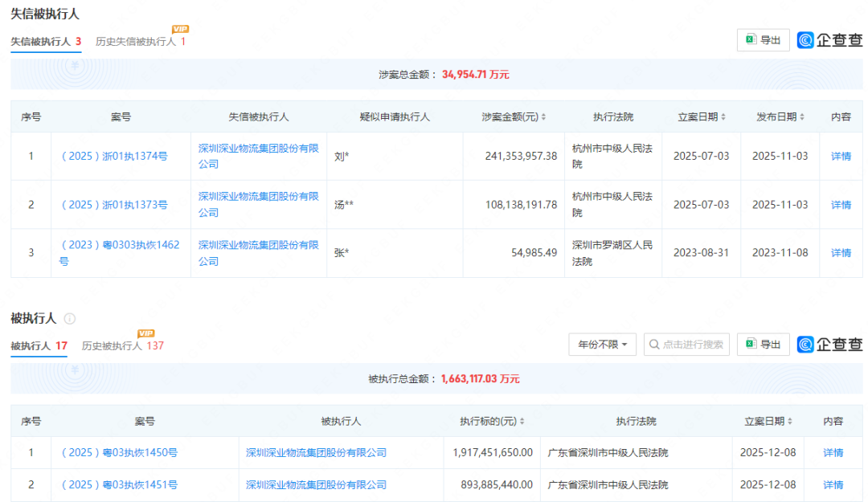The width and height of the screenshot is (868, 502).
Task: Sort 被执行人 table by 立案日期 arrows
Action: pyautogui.click(x=790, y=422)
